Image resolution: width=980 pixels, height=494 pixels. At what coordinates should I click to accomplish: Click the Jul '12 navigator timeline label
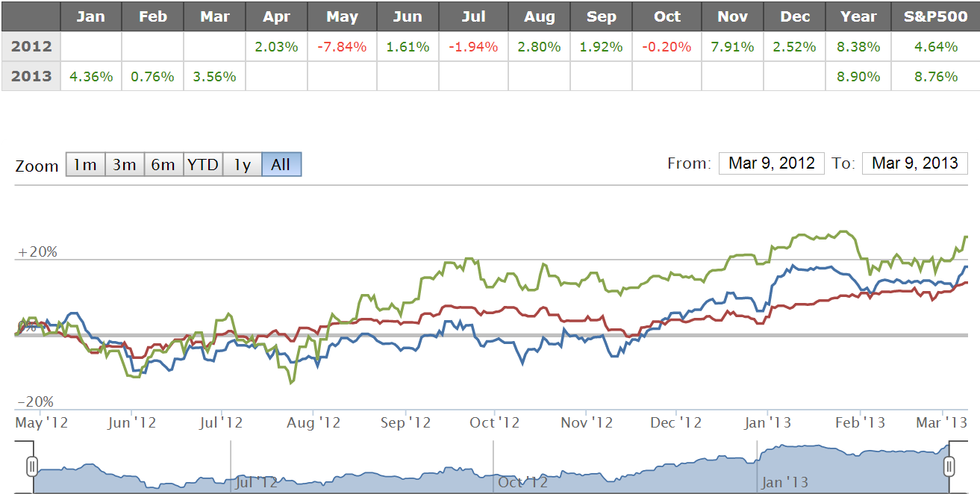click(258, 482)
